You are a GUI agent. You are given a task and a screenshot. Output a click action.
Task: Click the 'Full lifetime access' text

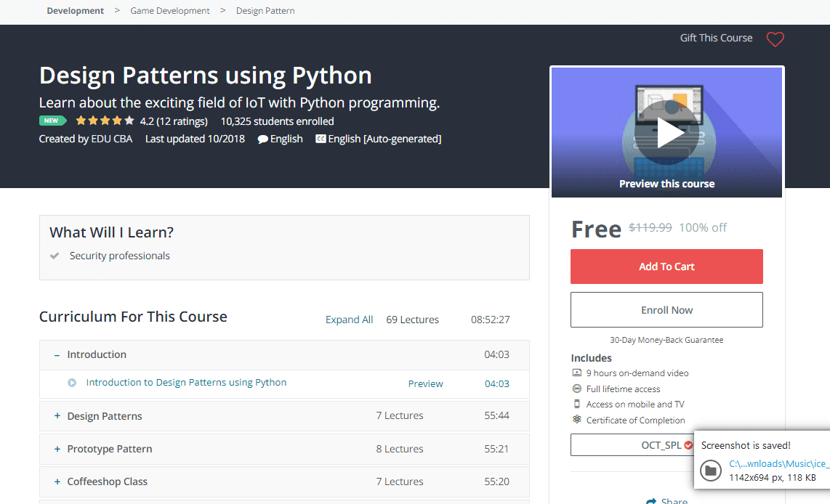pos(623,389)
